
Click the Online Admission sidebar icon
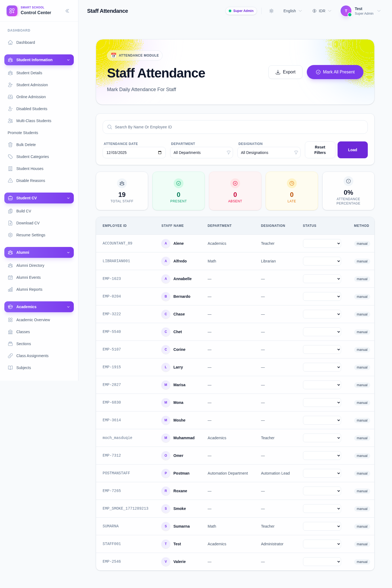tap(10, 97)
